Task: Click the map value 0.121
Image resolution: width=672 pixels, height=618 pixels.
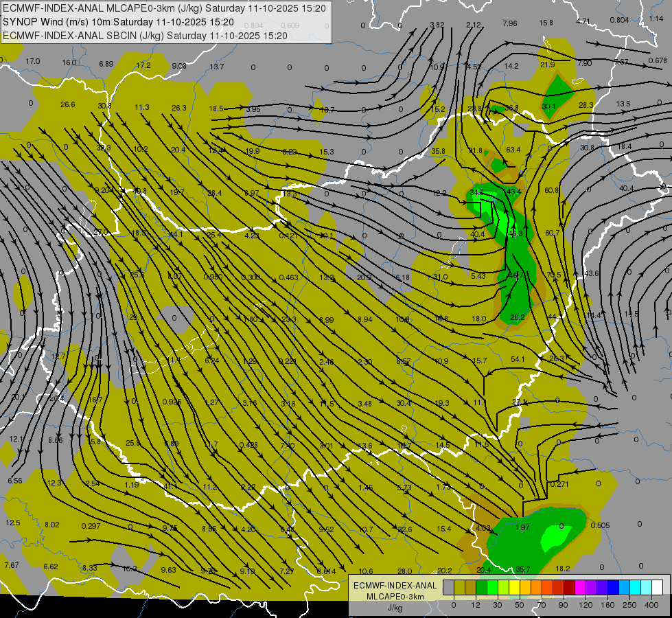Action: coord(288,236)
